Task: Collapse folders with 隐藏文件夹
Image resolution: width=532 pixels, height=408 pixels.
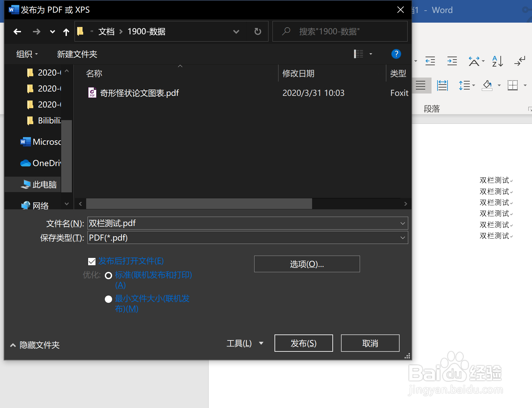Action: [x=35, y=345]
